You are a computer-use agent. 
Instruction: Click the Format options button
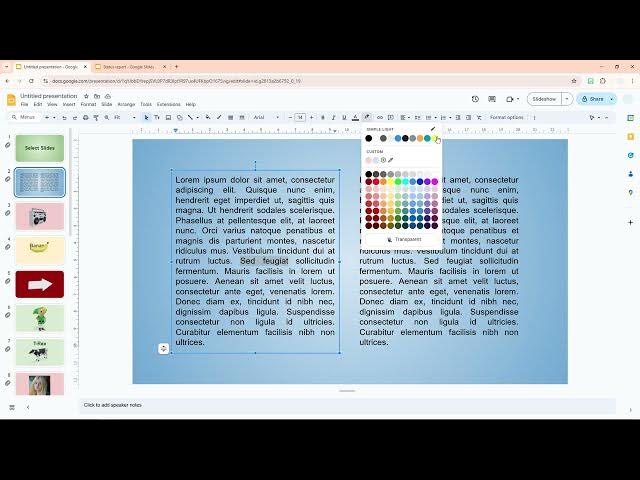(x=506, y=118)
